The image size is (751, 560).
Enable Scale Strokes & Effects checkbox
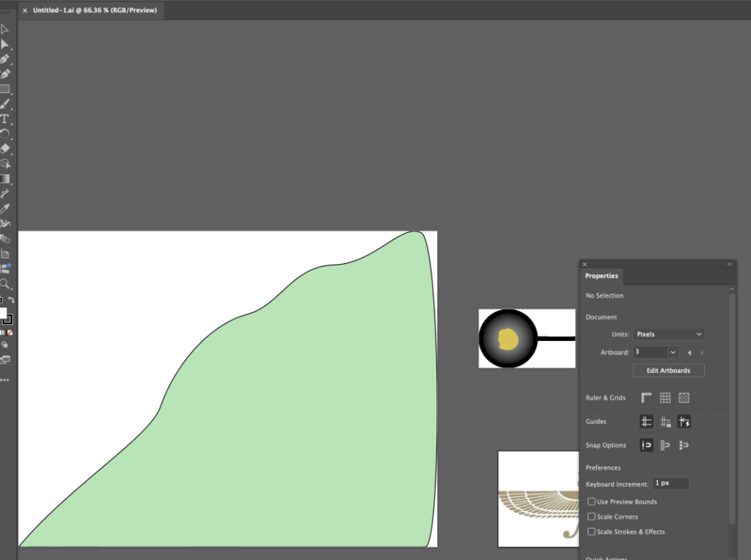[x=592, y=531]
